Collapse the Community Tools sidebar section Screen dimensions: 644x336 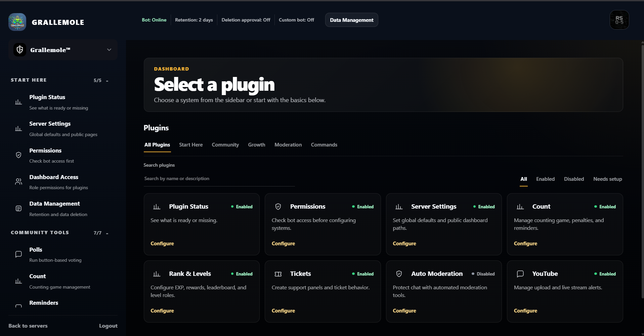pyautogui.click(x=107, y=233)
